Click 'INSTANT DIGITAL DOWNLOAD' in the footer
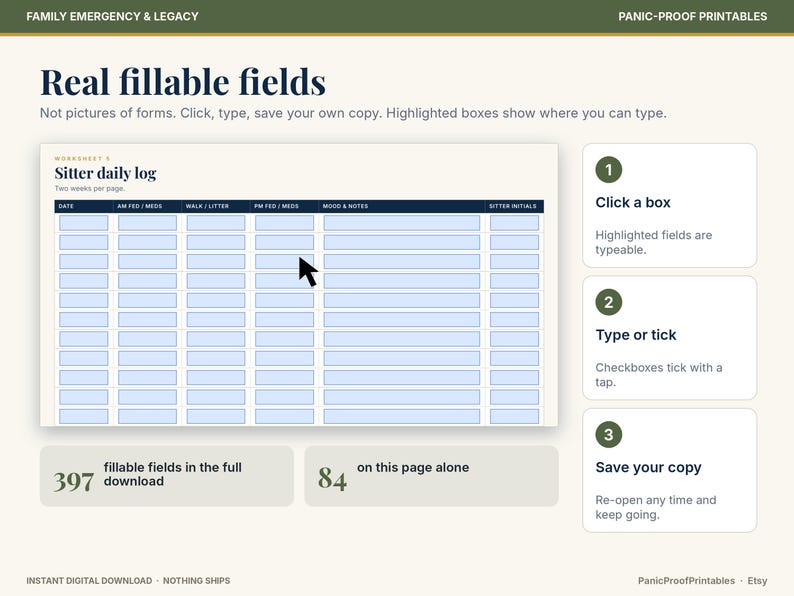This screenshot has width=794, height=596. [x=89, y=581]
